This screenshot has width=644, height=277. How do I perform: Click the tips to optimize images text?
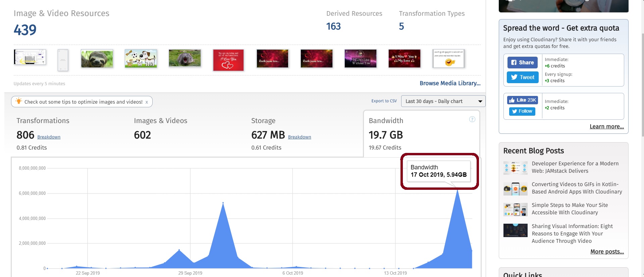pyautogui.click(x=84, y=102)
